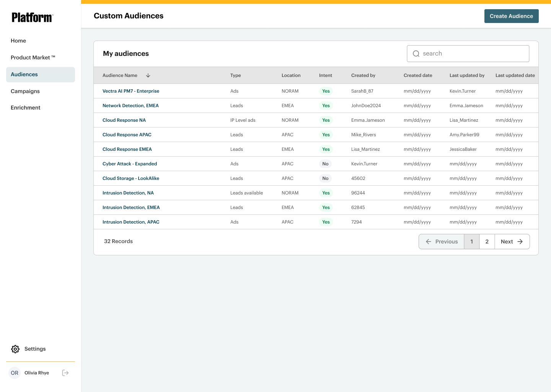Click the Created date column header

click(x=418, y=75)
